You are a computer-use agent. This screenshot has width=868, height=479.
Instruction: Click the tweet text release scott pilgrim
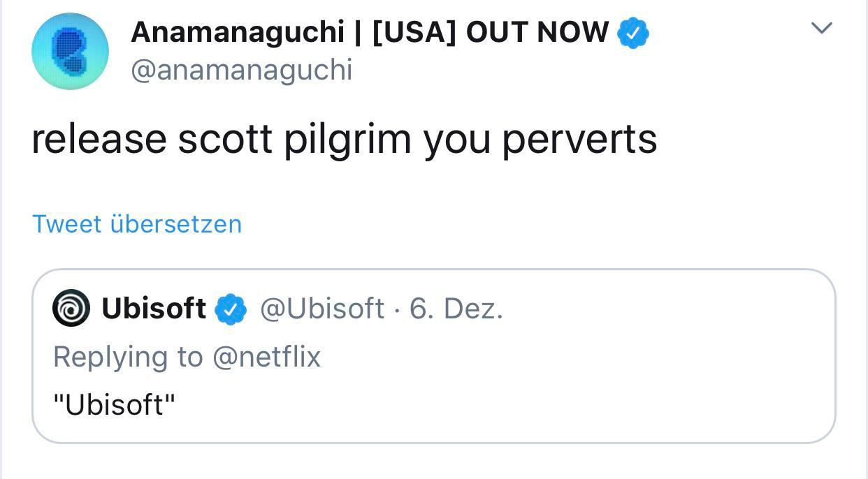point(345,138)
